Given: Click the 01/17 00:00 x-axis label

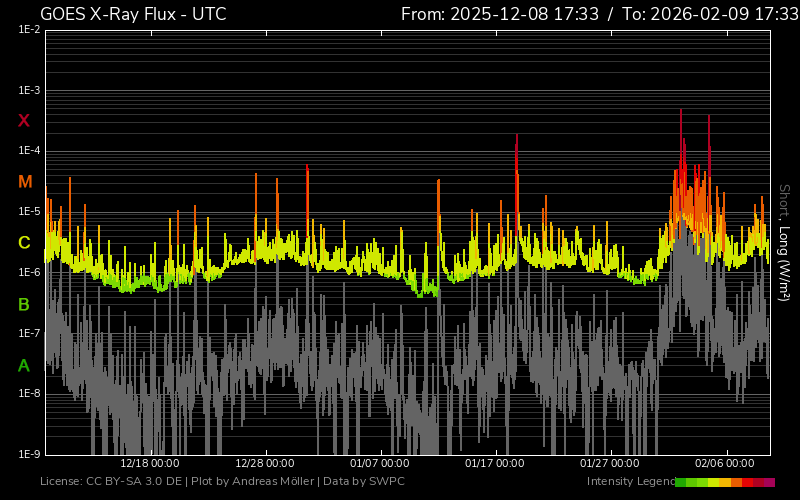Looking at the screenshot, I should (x=495, y=463).
